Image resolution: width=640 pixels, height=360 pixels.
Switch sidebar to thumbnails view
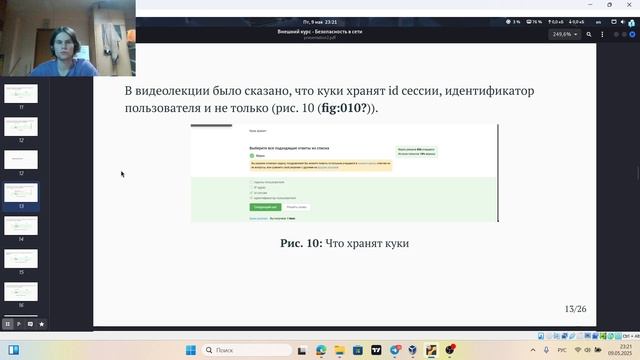pos(7,324)
